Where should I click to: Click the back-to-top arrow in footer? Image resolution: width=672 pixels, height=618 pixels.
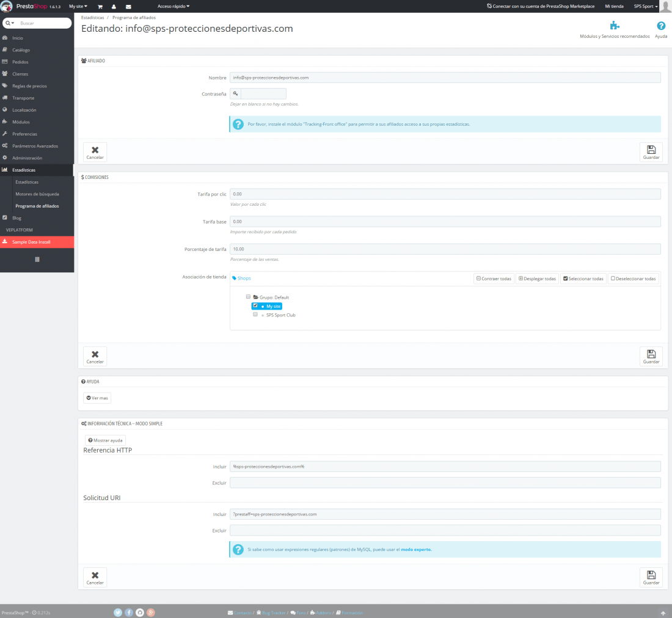point(663,613)
